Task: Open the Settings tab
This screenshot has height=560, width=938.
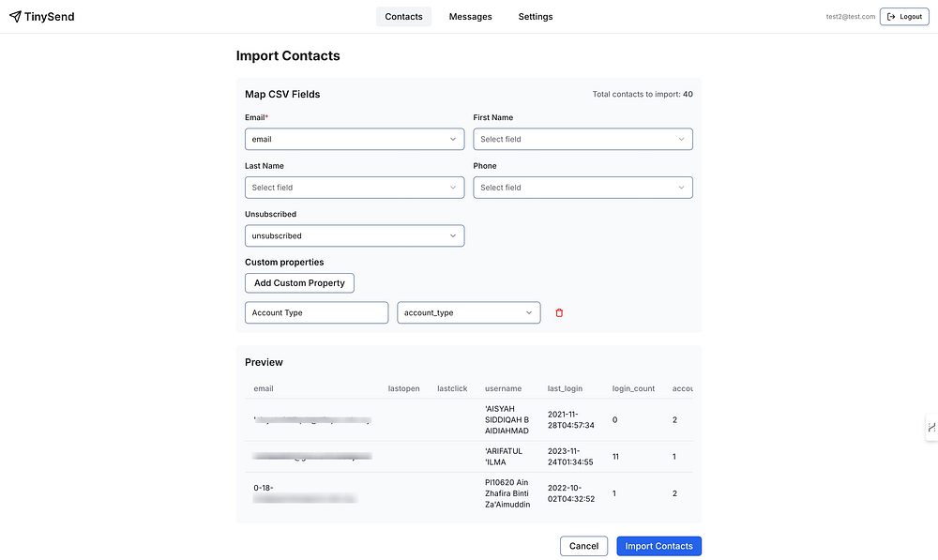Action: pos(536,17)
